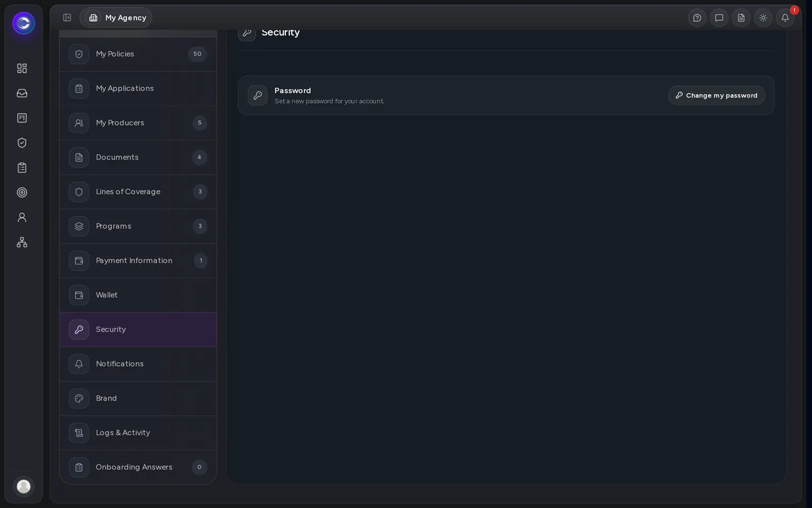The height and width of the screenshot is (508, 812).
Task: Click the key icon beside Password
Action: pyautogui.click(x=258, y=96)
